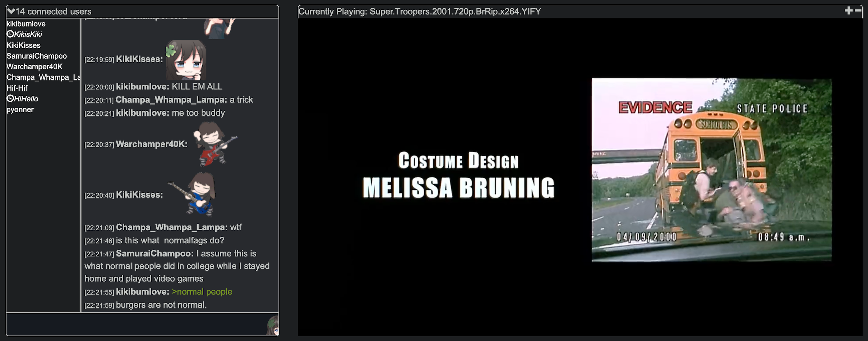Viewport: 868px width, 341px height.
Task: Select user KikisKiki in user list
Action: (28, 35)
